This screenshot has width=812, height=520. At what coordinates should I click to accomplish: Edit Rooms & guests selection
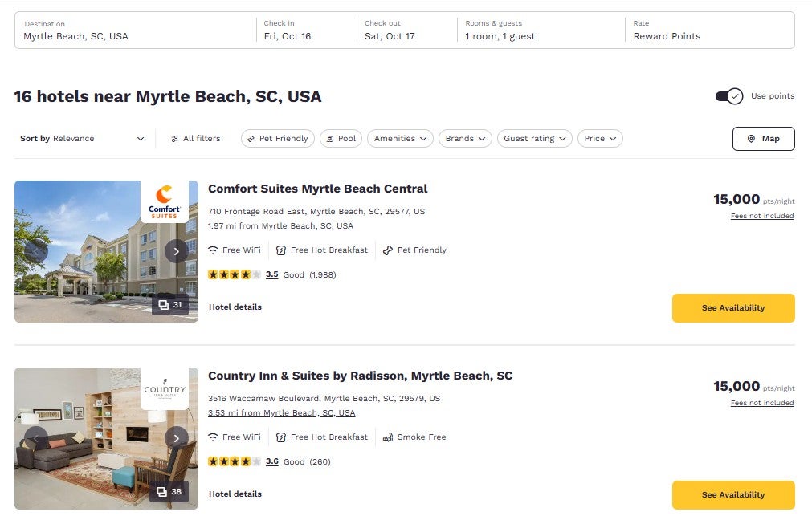[541, 30]
